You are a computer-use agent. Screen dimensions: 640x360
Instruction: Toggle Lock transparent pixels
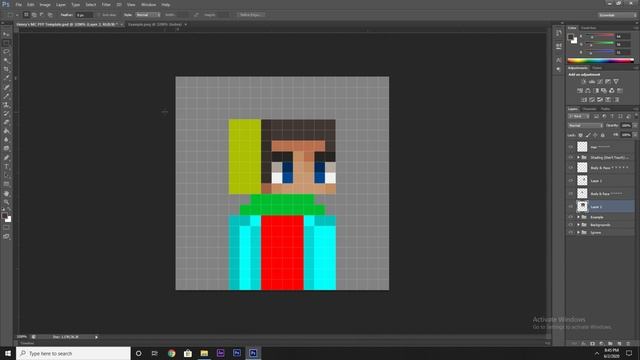coord(580,135)
